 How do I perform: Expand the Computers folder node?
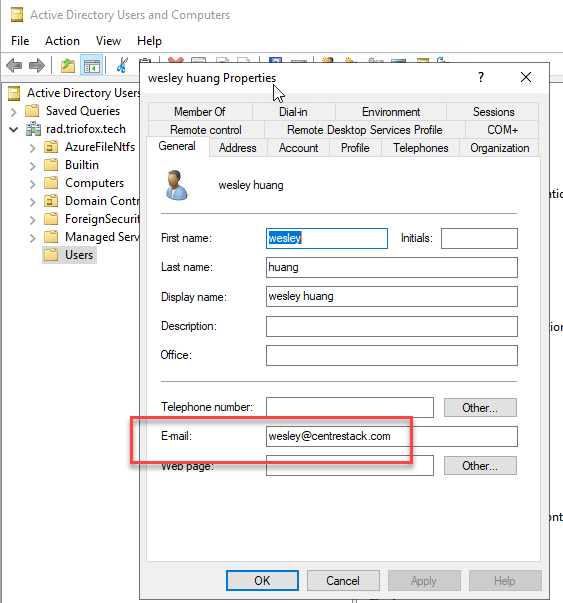tap(33, 184)
